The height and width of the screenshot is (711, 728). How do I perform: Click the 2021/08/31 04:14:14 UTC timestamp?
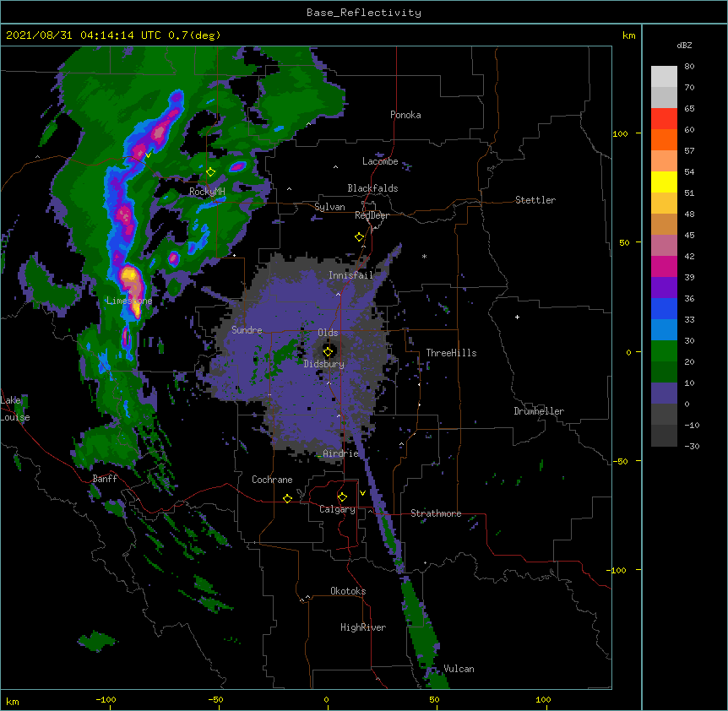click(84, 35)
